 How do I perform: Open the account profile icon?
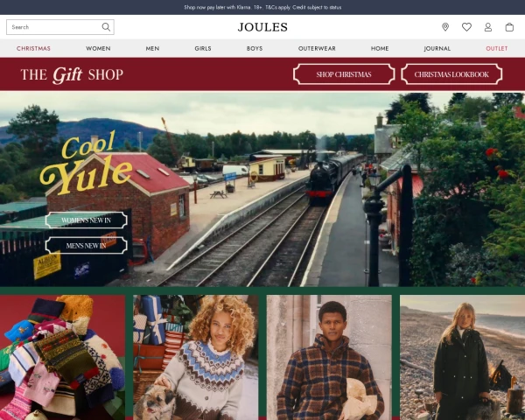(x=488, y=27)
